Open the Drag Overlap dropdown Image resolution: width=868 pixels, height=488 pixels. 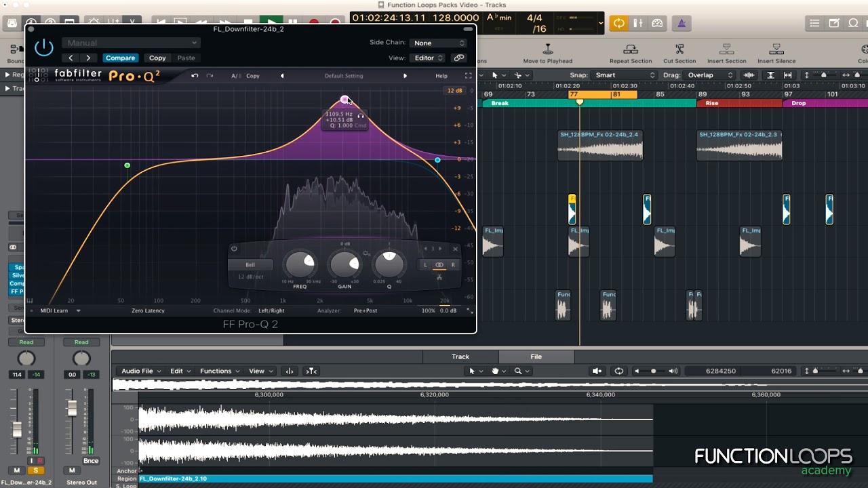(x=709, y=75)
